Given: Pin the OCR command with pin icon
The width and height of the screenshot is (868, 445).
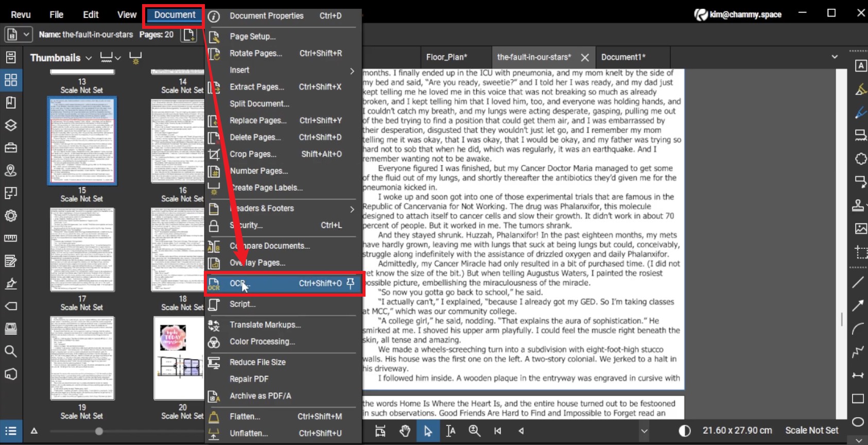Looking at the screenshot, I should point(351,283).
